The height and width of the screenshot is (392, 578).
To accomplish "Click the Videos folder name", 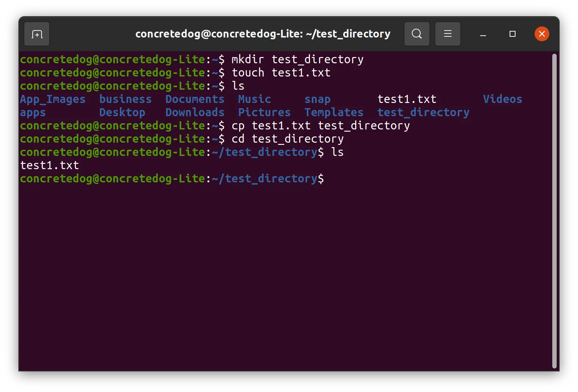I will coord(502,99).
